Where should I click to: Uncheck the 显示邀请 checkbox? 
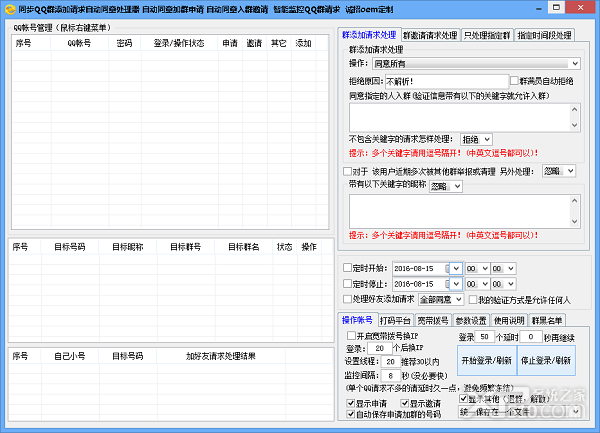[404, 403]
